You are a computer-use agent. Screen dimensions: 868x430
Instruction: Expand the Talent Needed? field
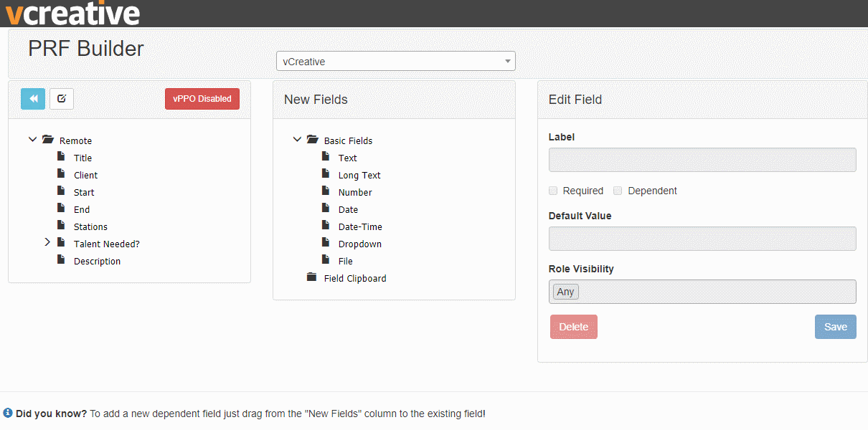[47, 243]
